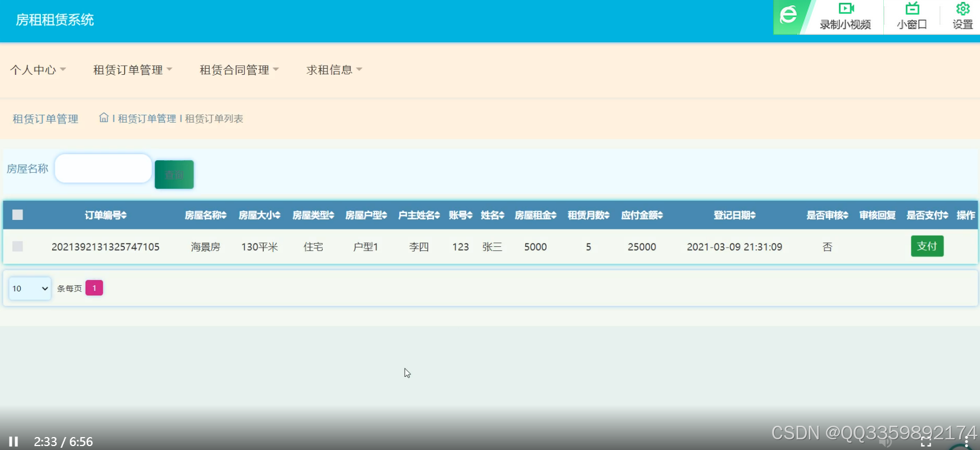Sort by 订单编号 column arrows
Viewport: 980px width, 450px height.
(x=124, y=215)
